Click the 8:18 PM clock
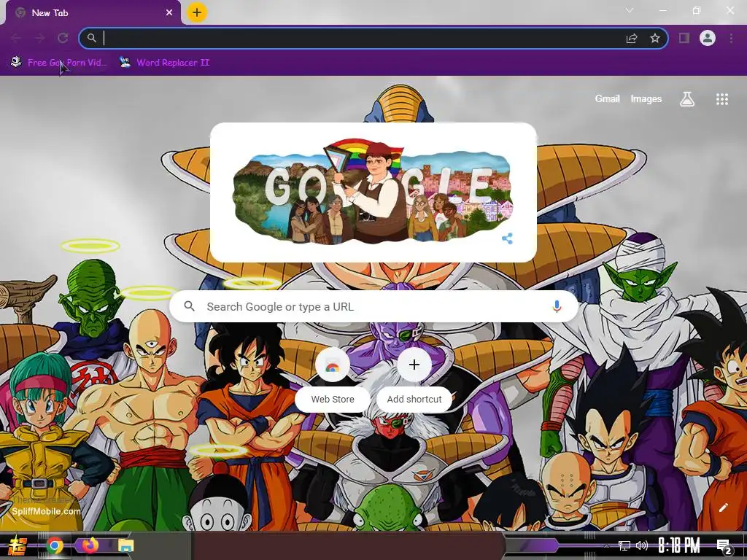Viewport: 747px width, 560px height. (679, 545)
